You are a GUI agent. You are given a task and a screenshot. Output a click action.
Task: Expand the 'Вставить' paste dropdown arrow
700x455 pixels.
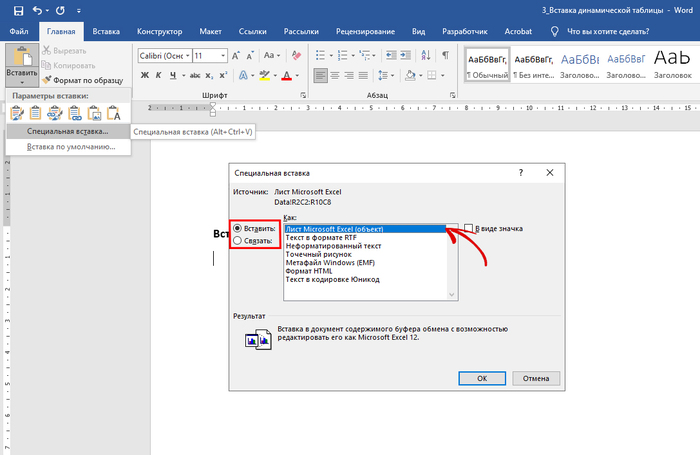pos(22,82)
